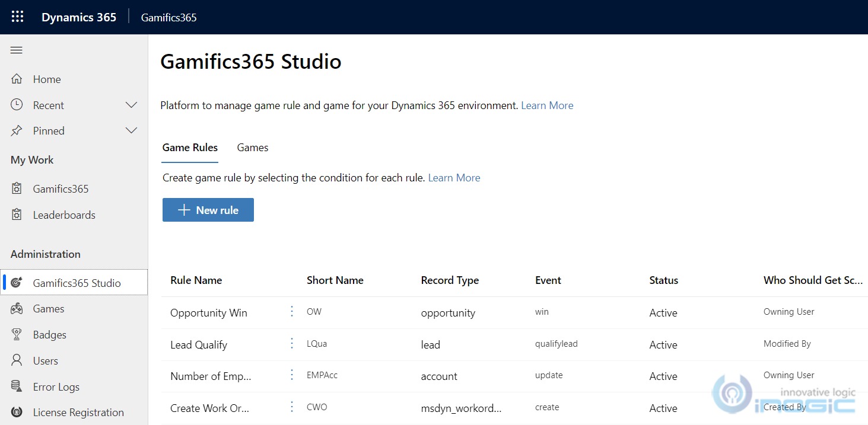Open more options for Number of Emp... rule

[x=291, y=375]
